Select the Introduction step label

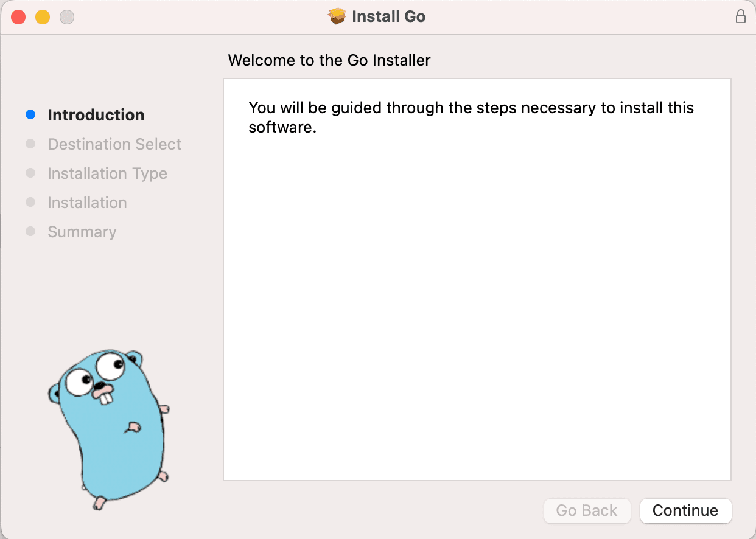pos(96,115)
